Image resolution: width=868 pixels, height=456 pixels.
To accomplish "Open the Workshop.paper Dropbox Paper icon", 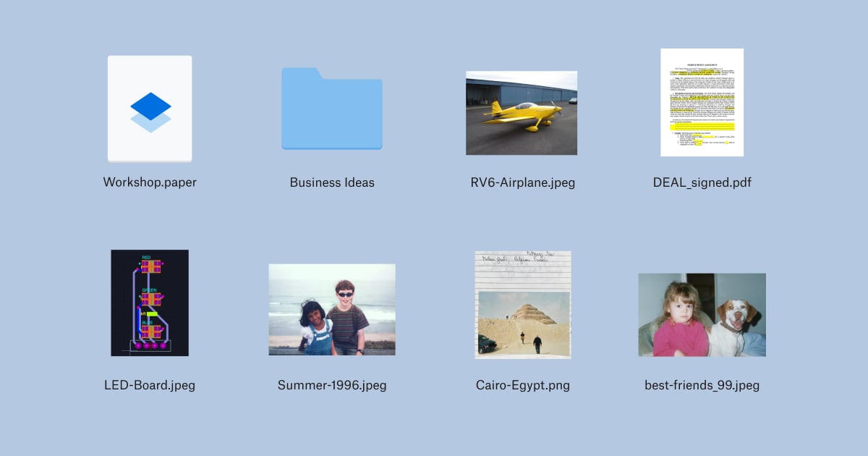I will 150,109.
